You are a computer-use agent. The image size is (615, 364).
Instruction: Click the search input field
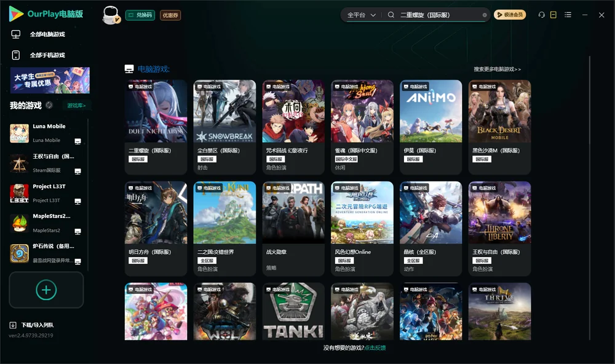[439, 15]
